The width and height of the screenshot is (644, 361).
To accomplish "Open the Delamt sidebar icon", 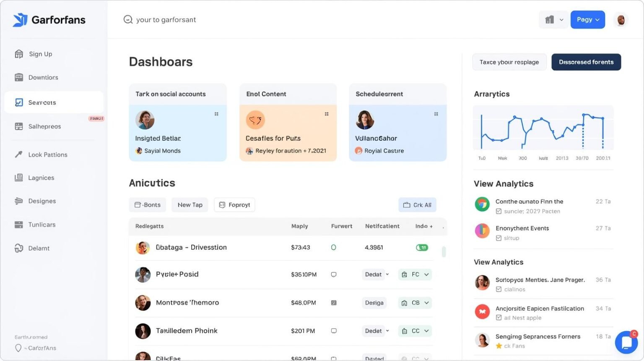I will coord(18,248).
